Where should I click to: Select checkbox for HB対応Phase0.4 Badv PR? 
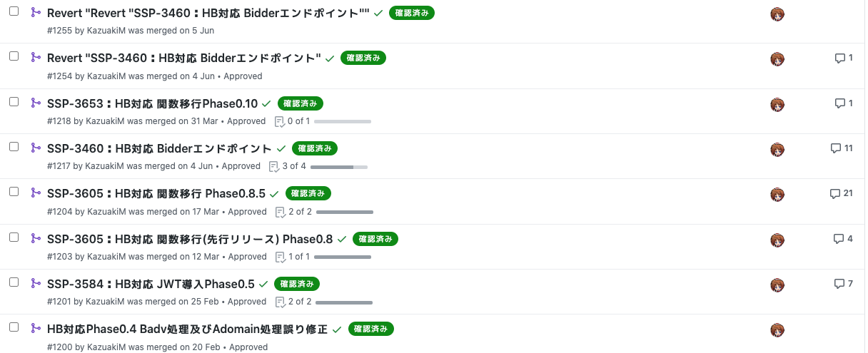click(14, 327)
